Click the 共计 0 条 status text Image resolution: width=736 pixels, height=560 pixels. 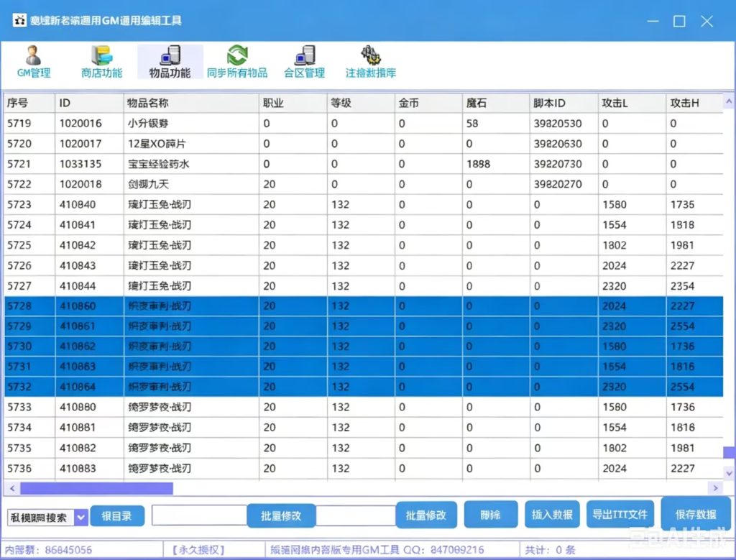coord(550,550)
